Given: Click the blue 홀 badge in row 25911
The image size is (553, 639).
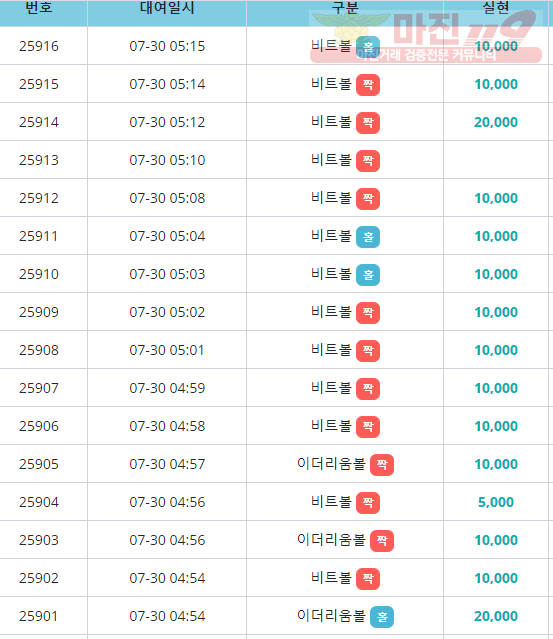Looking at the screenshot, I should pos(368,237).
